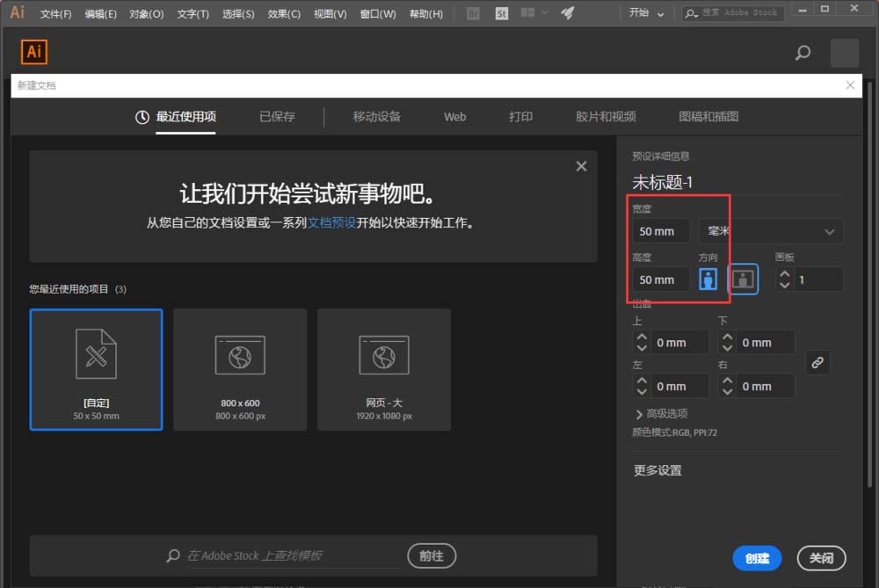This screenshot has height=588, width=879.
Task: Open Adobe Bridge from the Br title bar icon
Action: [471, 13]
